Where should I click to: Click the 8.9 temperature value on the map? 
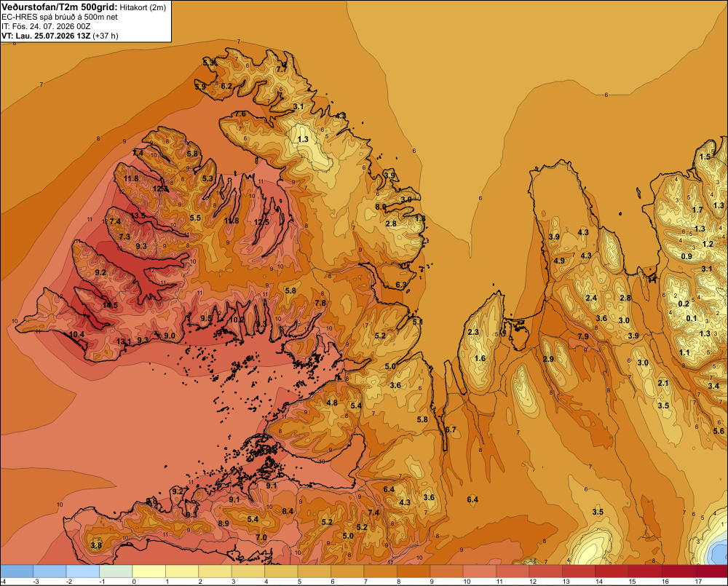223,523
